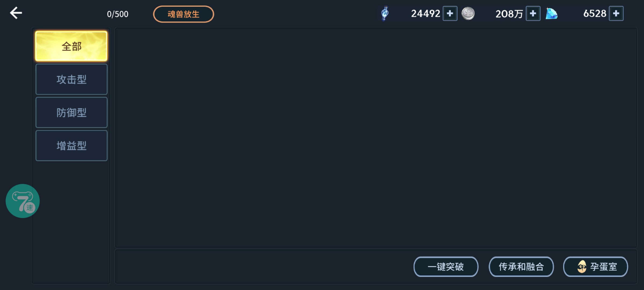Go back using the arrow icon

pos(16,13)
